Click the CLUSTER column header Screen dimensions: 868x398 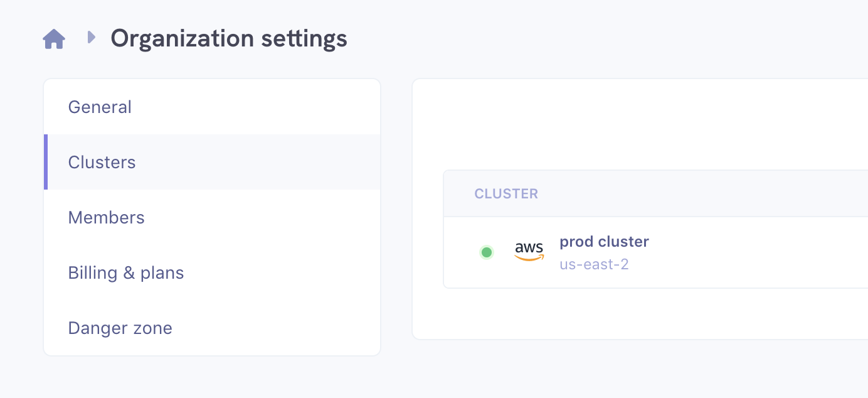point(506,193)
